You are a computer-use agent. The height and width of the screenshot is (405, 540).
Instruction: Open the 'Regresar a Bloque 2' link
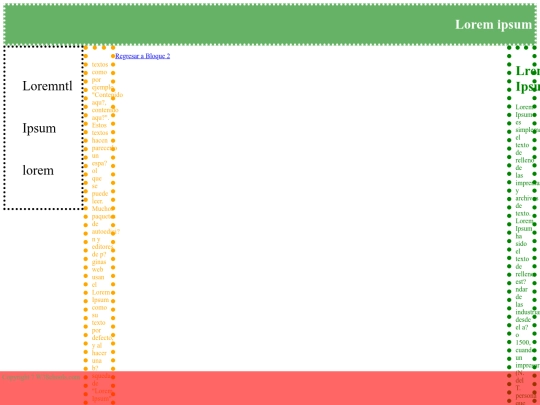point(143,56)
